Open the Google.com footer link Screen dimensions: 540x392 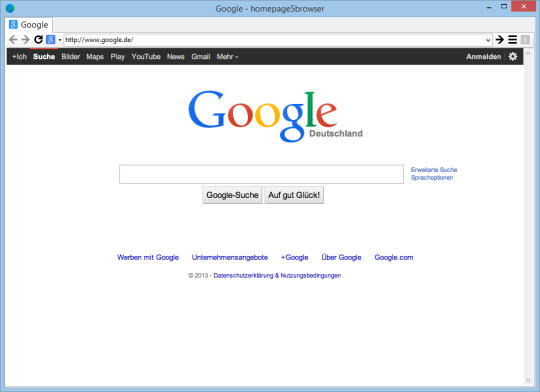click(x=394, y=257)
